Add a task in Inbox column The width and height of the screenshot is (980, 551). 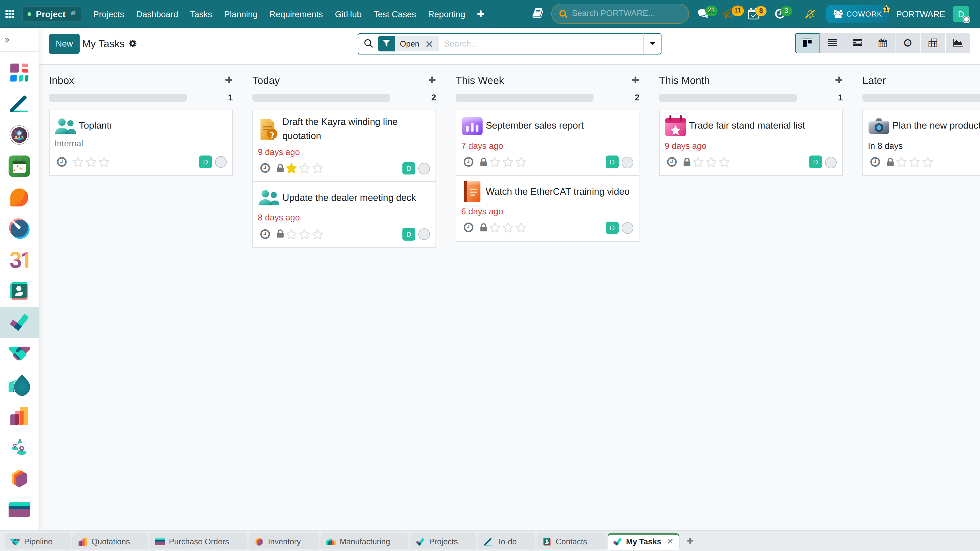point(229,80)
